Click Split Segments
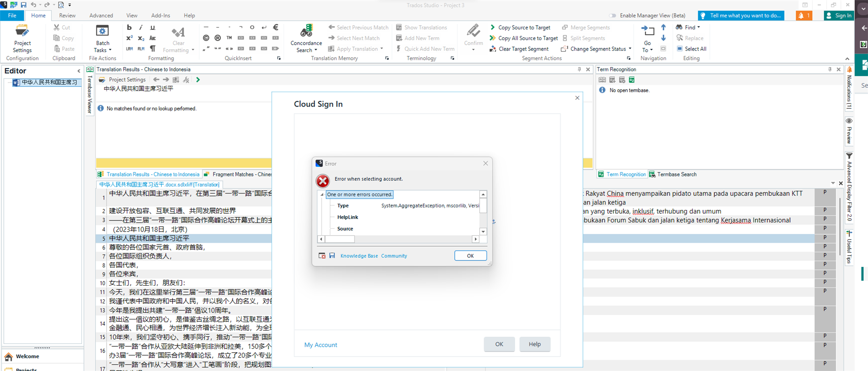The width and height of the screenshot is (868, 371). coord(583,38)
